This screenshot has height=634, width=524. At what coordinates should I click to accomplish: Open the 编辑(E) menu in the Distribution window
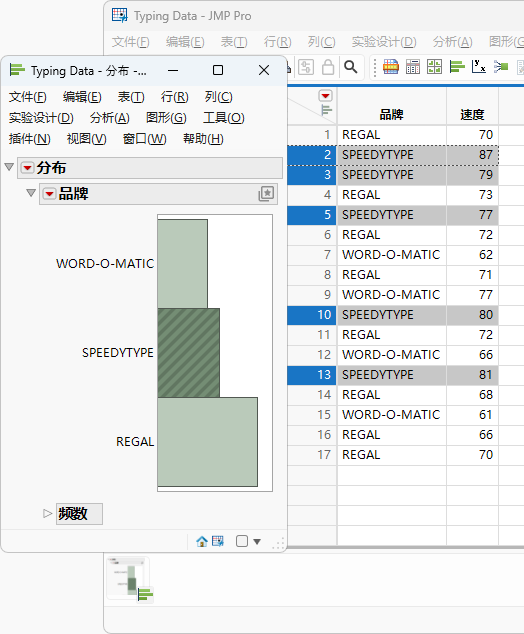pos(82,97)
